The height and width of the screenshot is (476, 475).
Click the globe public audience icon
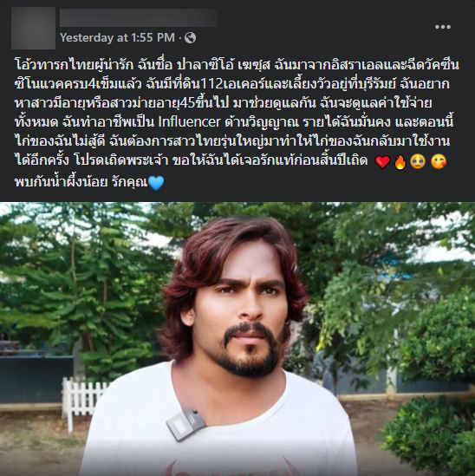click(191, 37)
